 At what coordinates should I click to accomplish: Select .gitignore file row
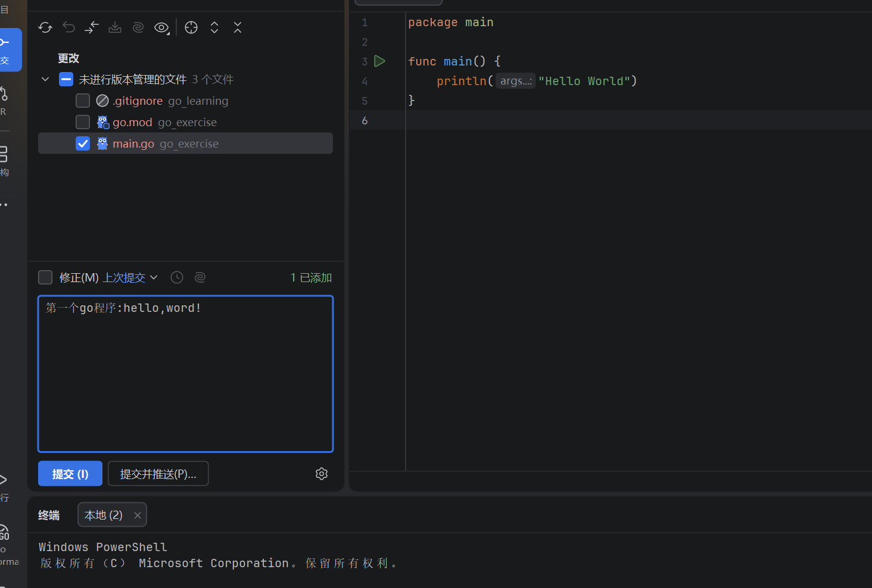pyautogui.click(x=185, y=101)
